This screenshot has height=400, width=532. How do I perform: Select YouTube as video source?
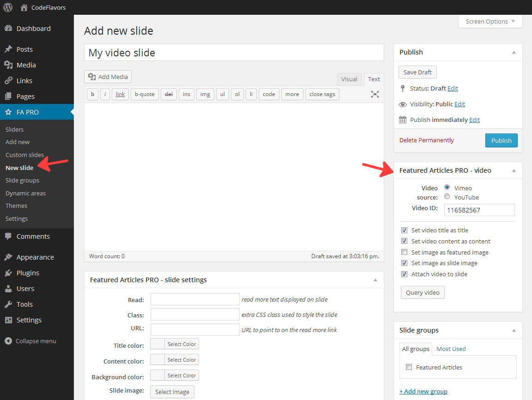(x=447, y=196)
